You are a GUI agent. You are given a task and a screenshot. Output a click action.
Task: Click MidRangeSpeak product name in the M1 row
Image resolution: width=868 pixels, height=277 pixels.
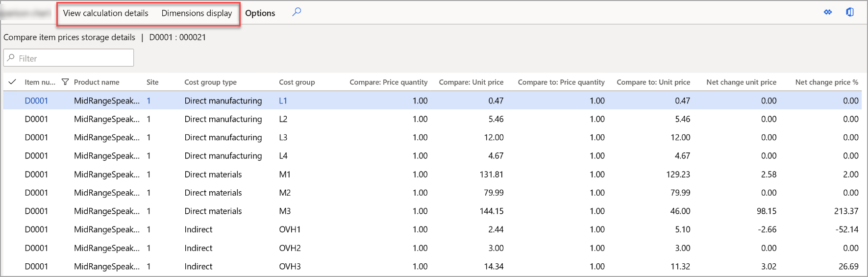coord(107,175)
